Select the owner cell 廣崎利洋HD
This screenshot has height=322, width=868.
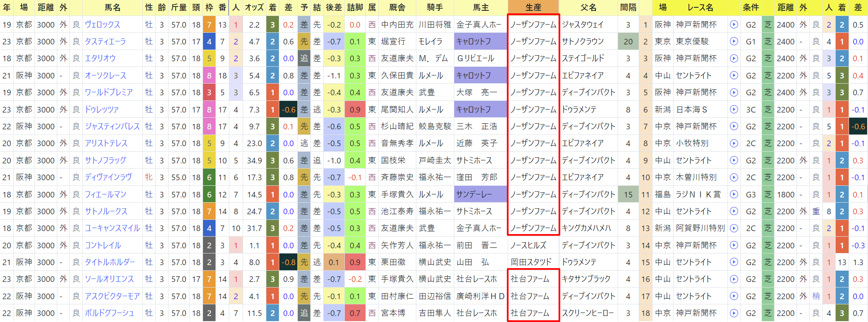(x=481, y=296)
